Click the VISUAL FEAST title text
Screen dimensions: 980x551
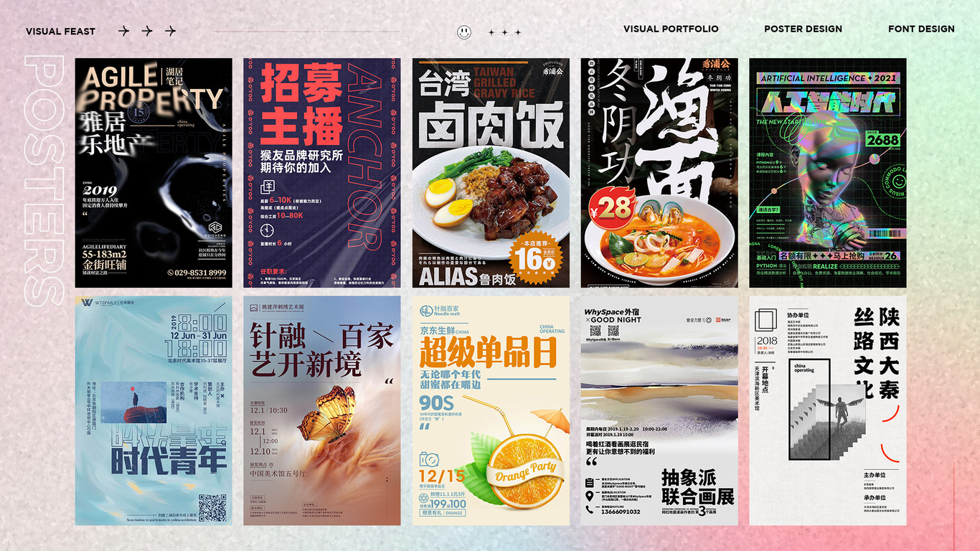pos(60,32)
